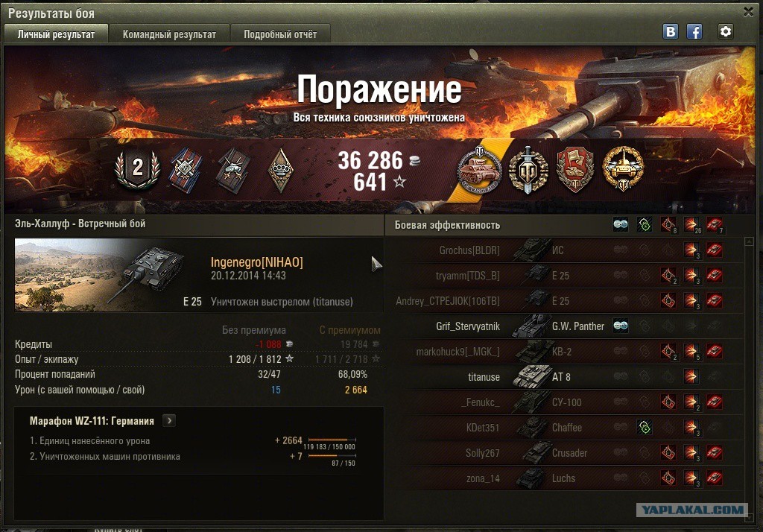Select the titanuse AT 8 row
The height and width of the screenshot is (532, 763).
click(x=565, y=376)
